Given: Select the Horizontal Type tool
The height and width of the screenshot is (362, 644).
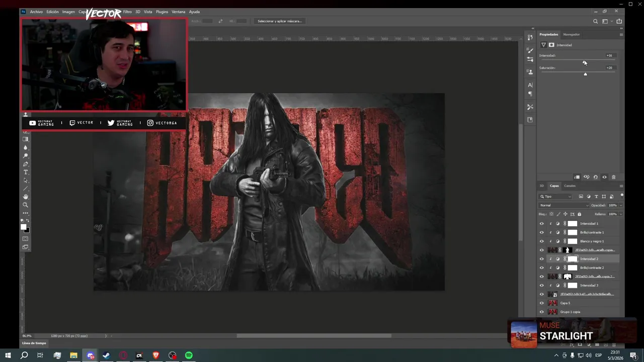Looking at the screenshot, I should [x=26, y=172].
